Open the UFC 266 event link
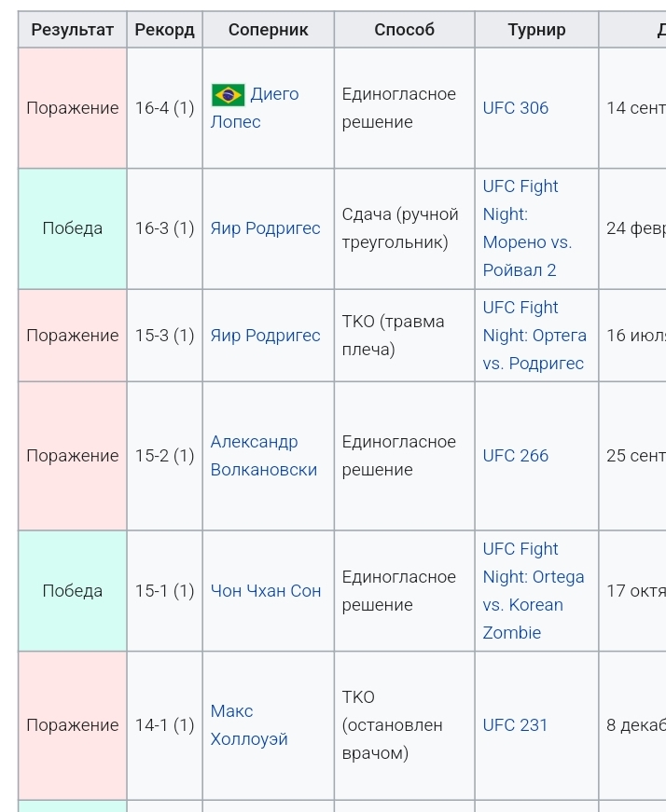The width and height of the screenshot is (666, 812). [x=515, y=456]
